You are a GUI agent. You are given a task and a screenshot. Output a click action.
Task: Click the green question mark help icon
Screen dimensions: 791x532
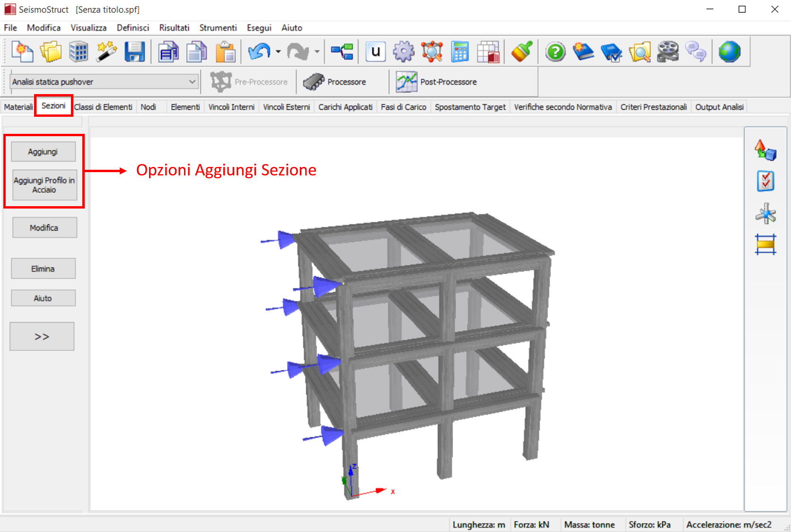click(555, 52)
